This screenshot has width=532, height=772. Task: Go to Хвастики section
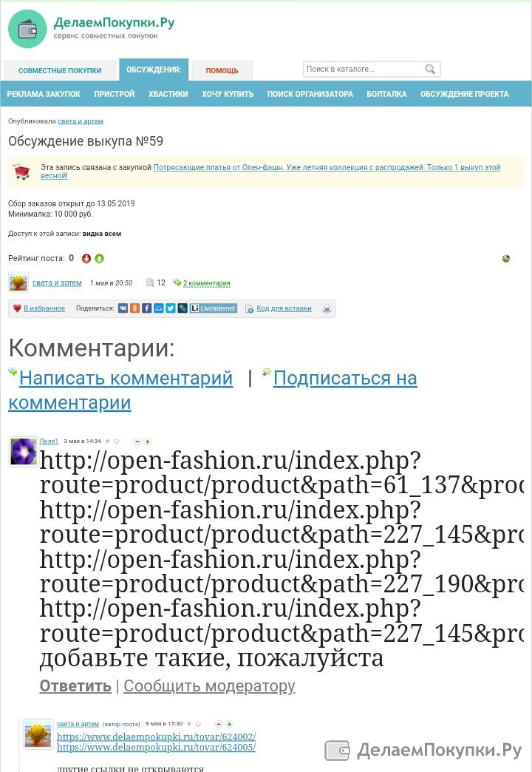pyautogui.click(x=168, y=94)
